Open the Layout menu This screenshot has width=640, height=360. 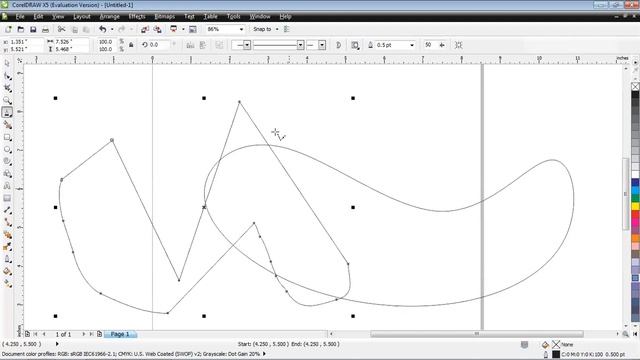point(82,16)
